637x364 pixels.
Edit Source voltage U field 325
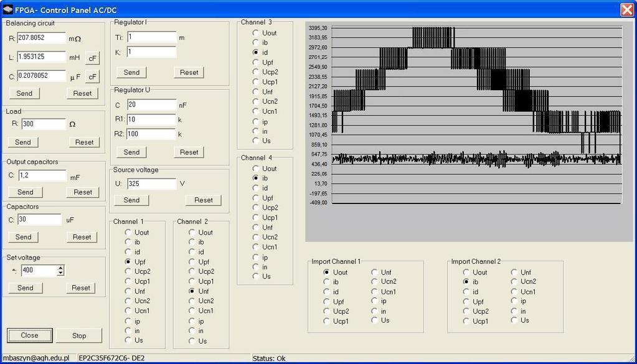pos(151,184)
